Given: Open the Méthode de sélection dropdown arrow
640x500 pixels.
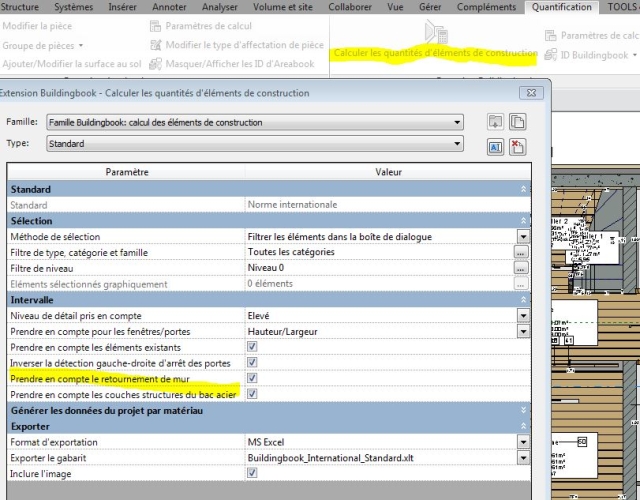Looking at the screenshot, I should point(523,236).
